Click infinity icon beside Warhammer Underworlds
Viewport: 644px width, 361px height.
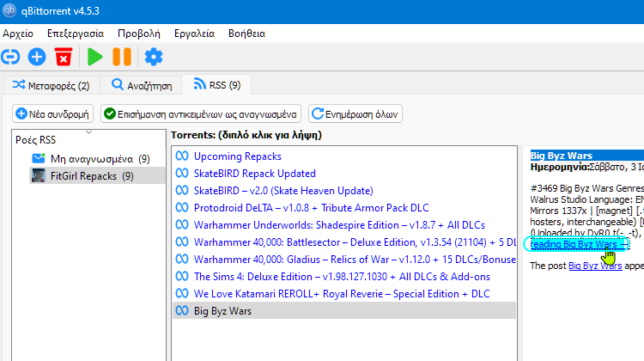[x=182, y=225]
